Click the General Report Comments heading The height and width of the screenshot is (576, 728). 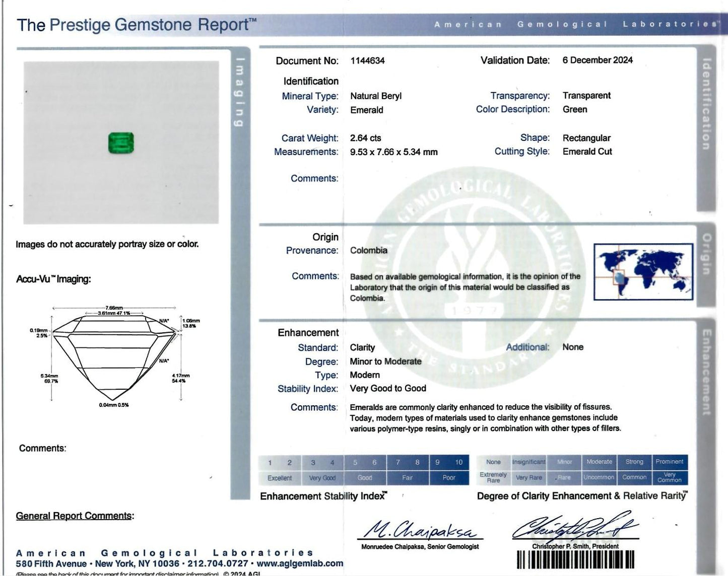[75, 516]
